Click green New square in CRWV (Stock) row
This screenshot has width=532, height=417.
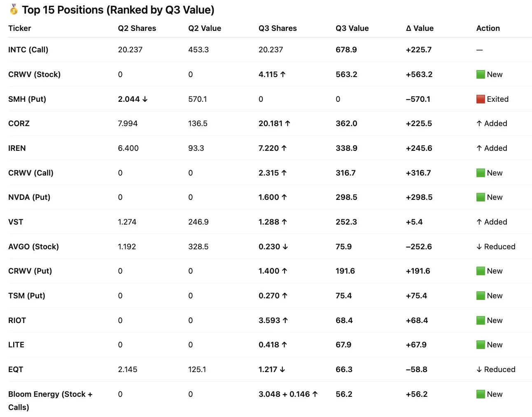point(480,74)
